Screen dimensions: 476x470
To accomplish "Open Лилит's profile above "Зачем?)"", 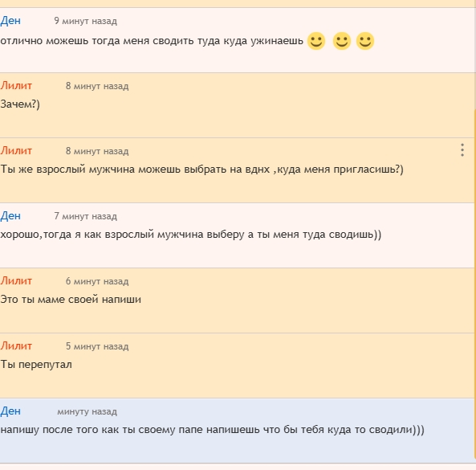I will tap(16, 86).
